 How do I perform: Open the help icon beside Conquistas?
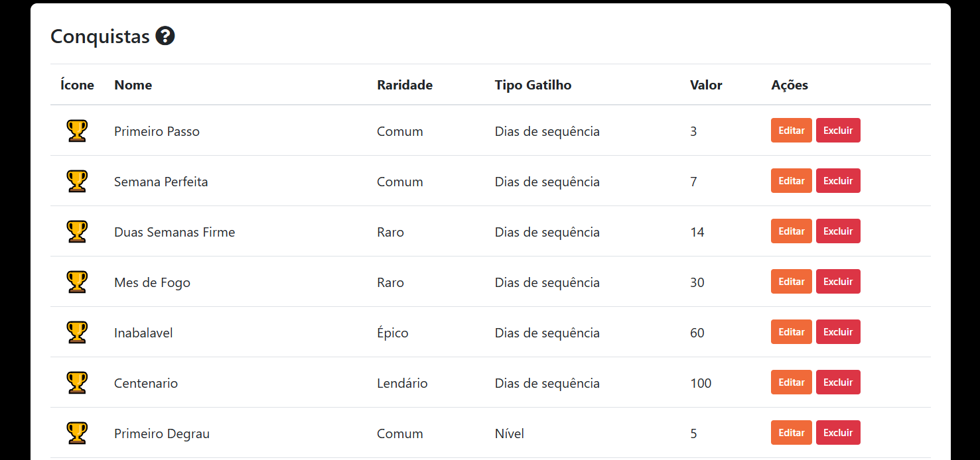pos(165,36)
